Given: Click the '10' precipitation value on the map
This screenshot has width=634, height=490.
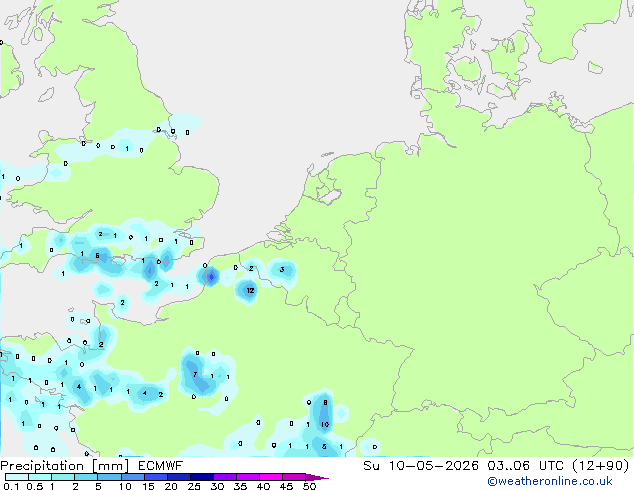Looking at the screenshot, I should tap(325, 425).
